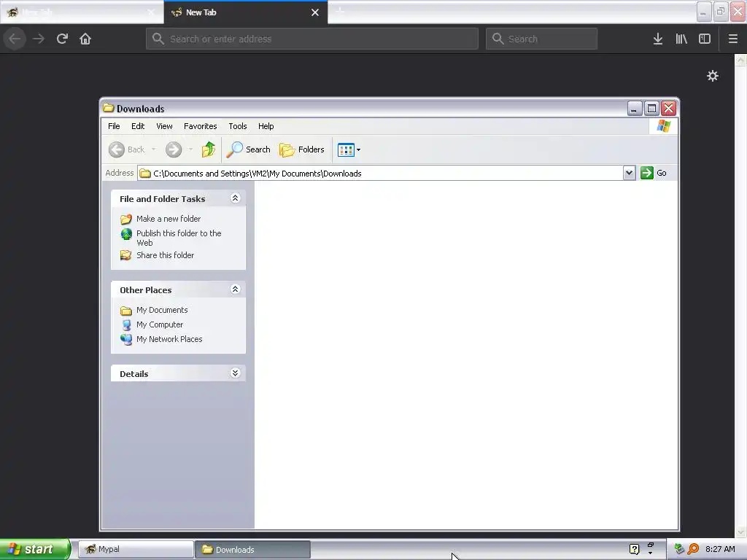
Task: Click the Windows flag logo in Explorer
Action: (663, 126)
